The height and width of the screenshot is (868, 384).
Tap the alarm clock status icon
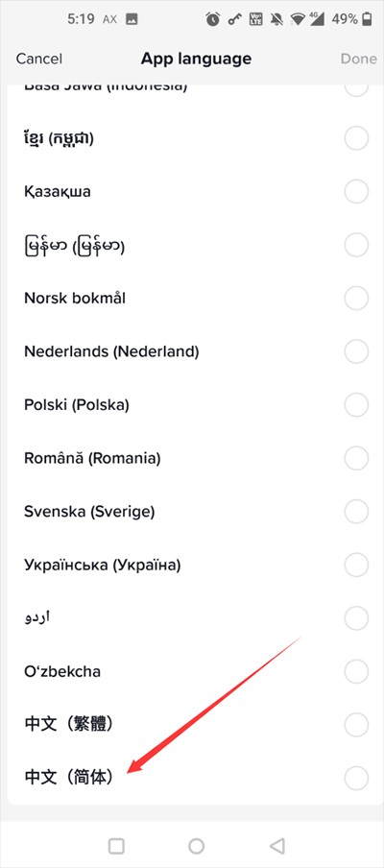click(x=212, y=19)
